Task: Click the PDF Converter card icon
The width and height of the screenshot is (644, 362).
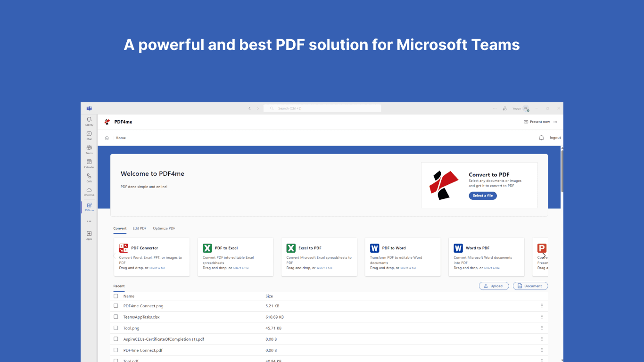Action: (124, 248)
